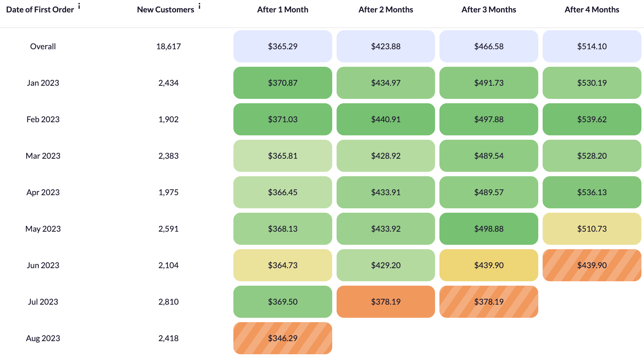Screen dimensions: 644x359
Task: Click the Overall $514.10 cell
Action: tap(592, 46)
